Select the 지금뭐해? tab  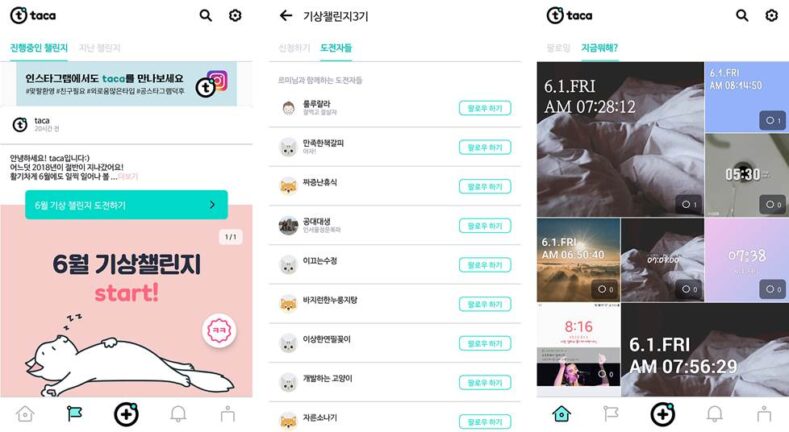(x=599, y=48)
